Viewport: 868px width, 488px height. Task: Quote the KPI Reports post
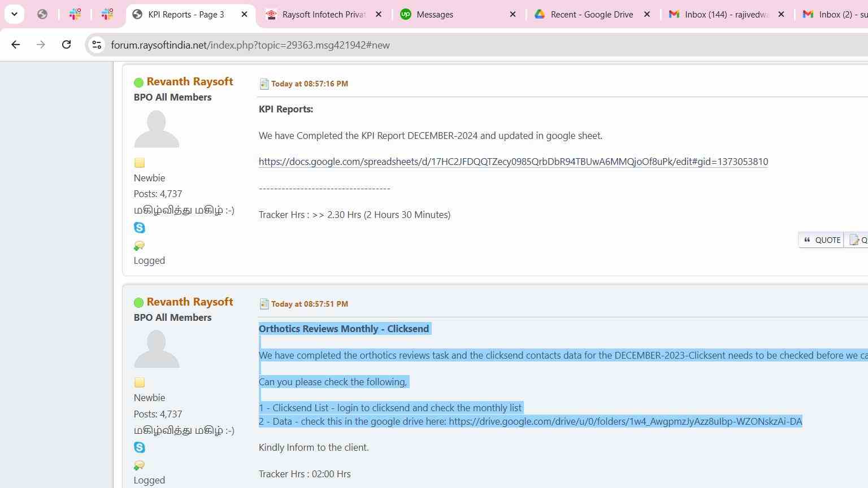[822, 240]
